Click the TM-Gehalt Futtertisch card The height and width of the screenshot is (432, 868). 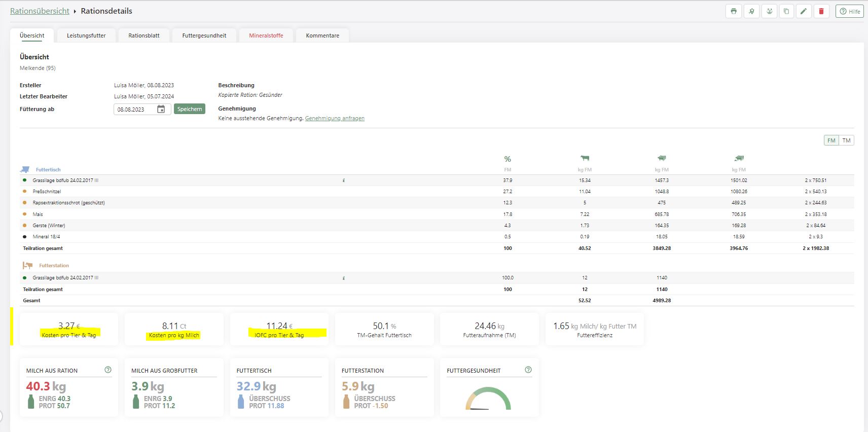pyautogui.click(x=384, y=330)
